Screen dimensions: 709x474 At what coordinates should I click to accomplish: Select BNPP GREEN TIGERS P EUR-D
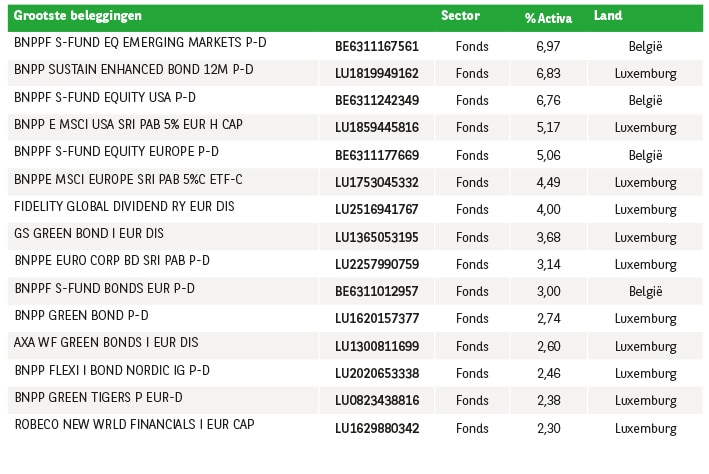(x=99, y=398)
